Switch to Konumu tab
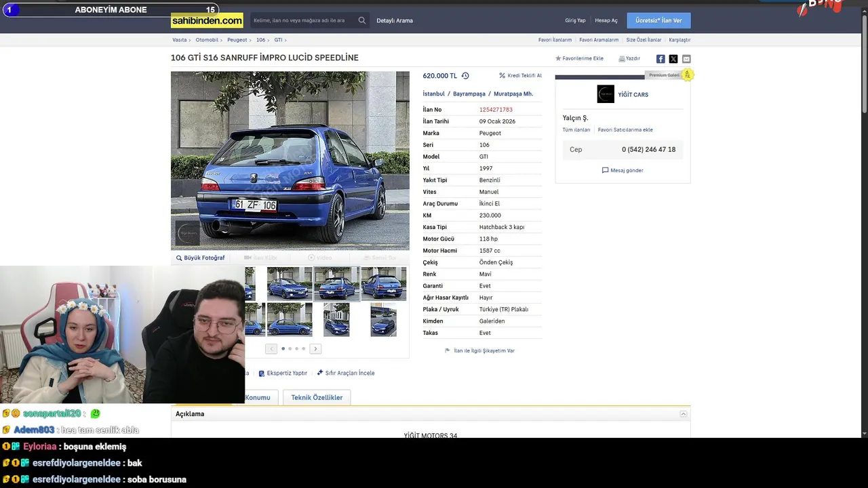 tap(258, 397)
